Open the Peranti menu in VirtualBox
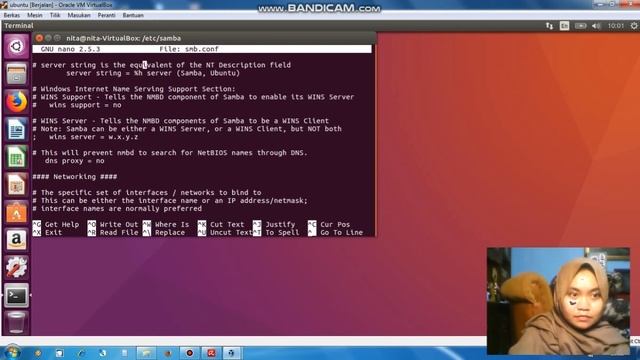The height and width of the screenshot is (360, 640). point(107,15)
